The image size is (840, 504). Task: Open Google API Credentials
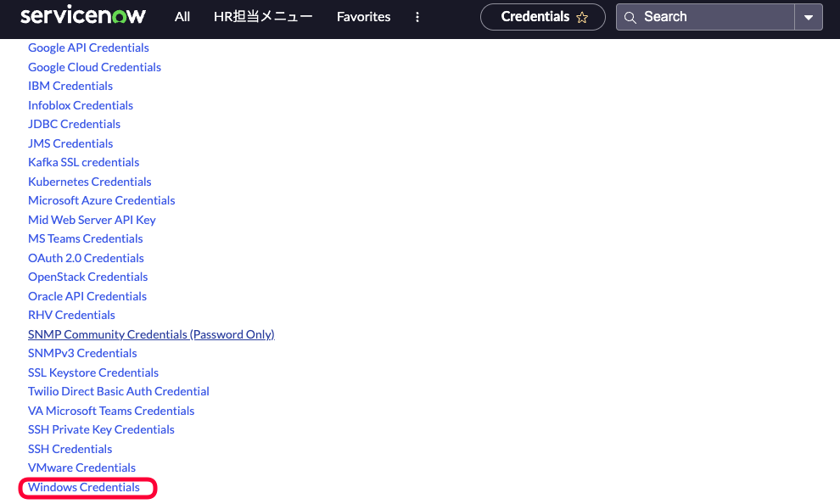pyautogui.click(x=88, y=48)
